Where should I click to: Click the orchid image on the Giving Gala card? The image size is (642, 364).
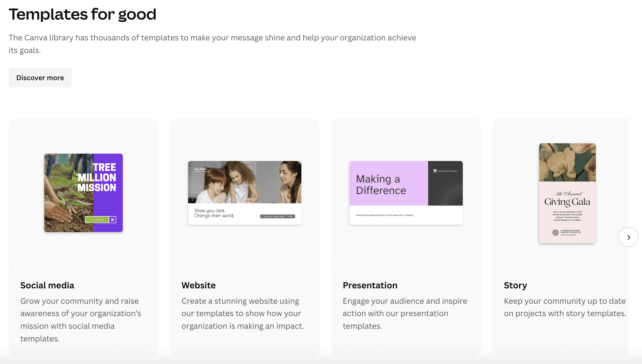(567, 163)
